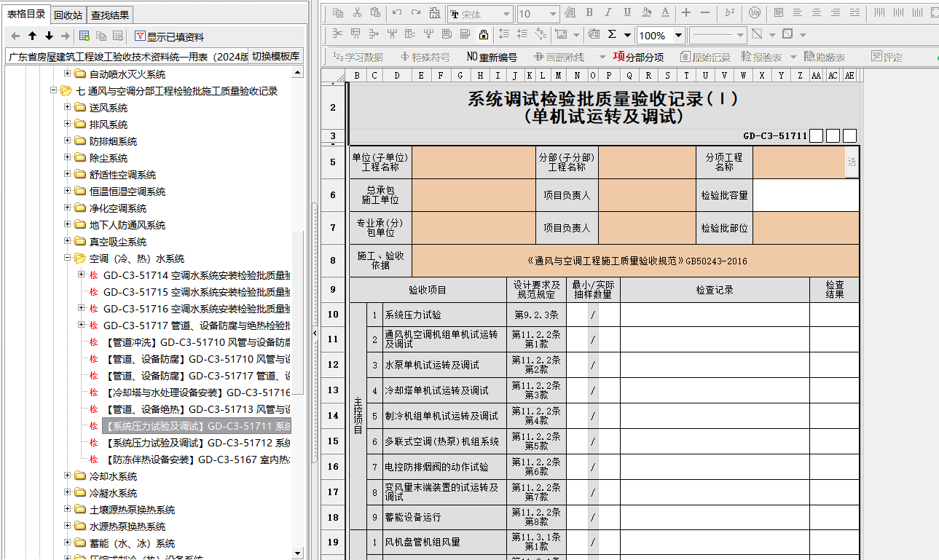Switch to the 回收站 tab
The image size is (939, 560).
(68, 15)
